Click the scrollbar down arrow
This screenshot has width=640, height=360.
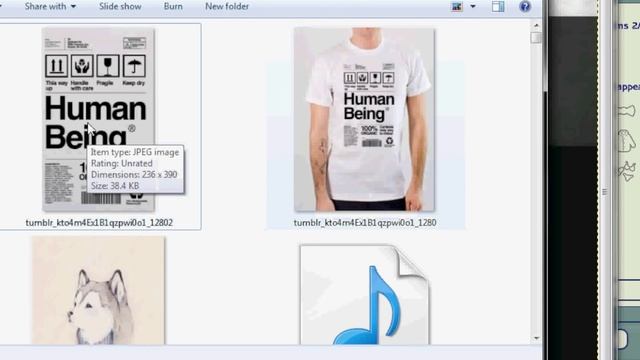pos(536,338)
